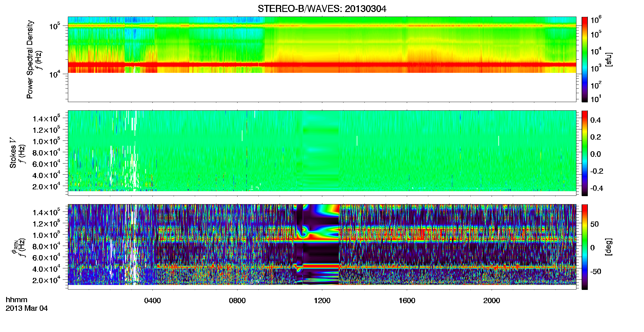Click the smooth data gap region in bottom spectrogram
Viewport: 644px width, 332px height.
pos(321,244)
